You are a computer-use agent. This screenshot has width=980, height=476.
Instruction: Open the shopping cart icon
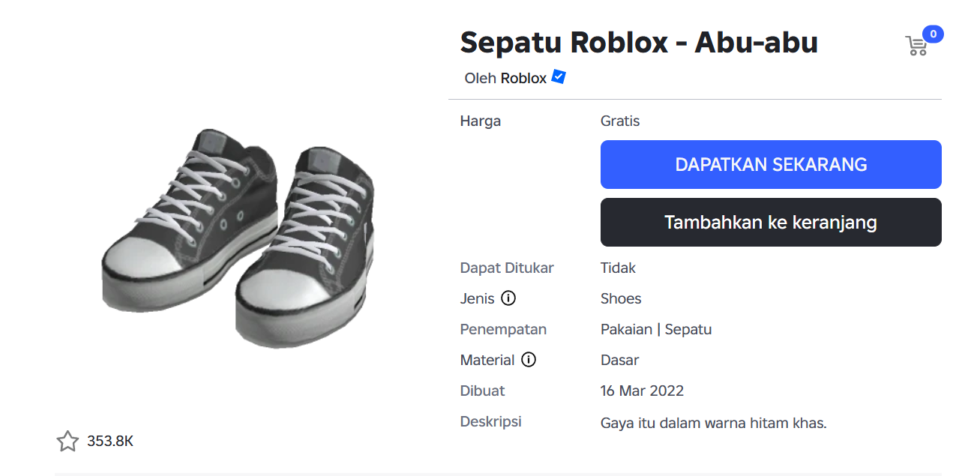[916, 46]
